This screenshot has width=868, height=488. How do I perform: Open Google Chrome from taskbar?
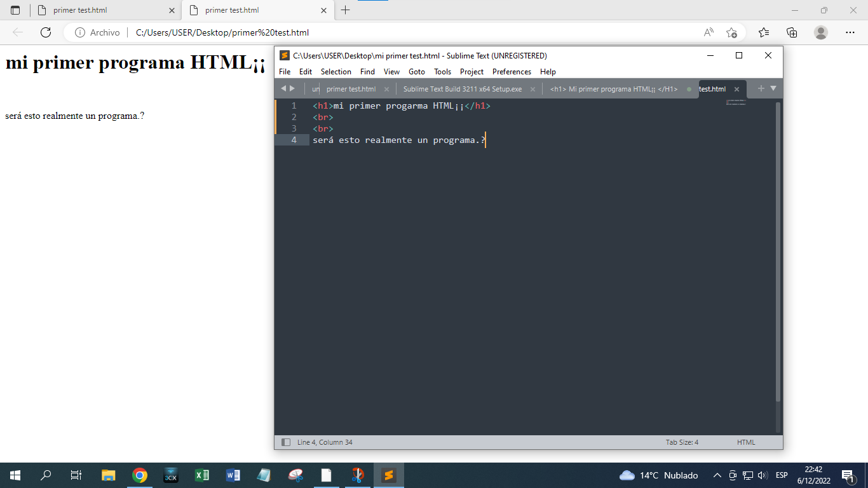pyautogui.click(x=140, y=475)
